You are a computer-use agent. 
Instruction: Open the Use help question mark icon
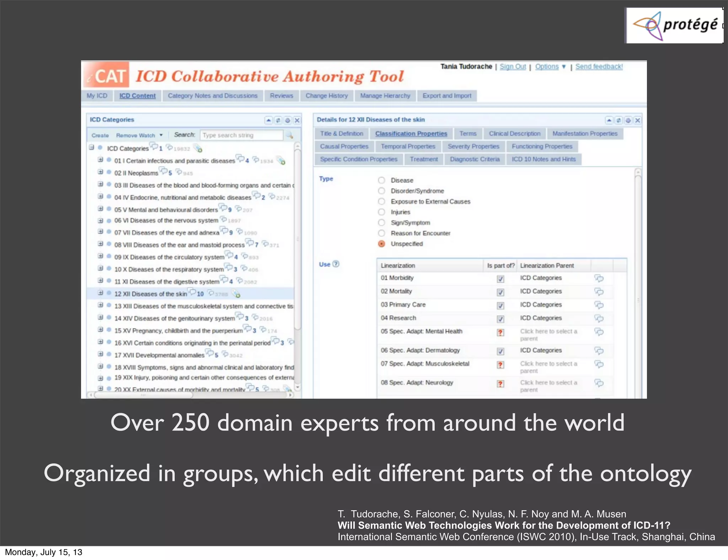(x=336, y=264)
